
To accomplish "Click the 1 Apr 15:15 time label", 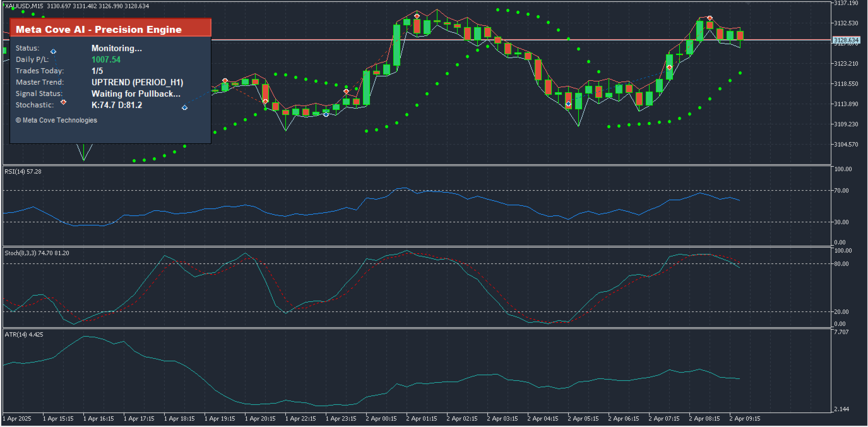I will point(59,418).
